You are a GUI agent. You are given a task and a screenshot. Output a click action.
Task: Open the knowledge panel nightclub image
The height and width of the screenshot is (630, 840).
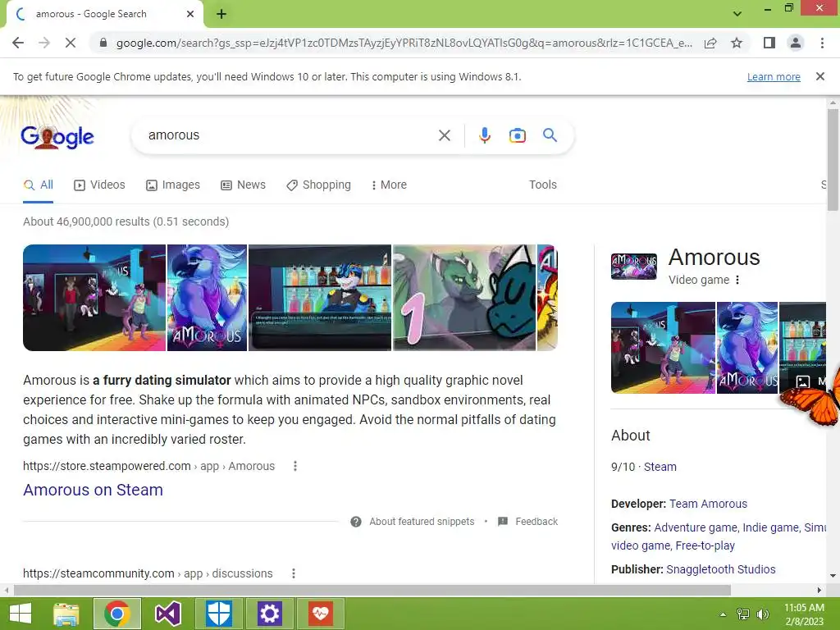[x=663, y=348]
